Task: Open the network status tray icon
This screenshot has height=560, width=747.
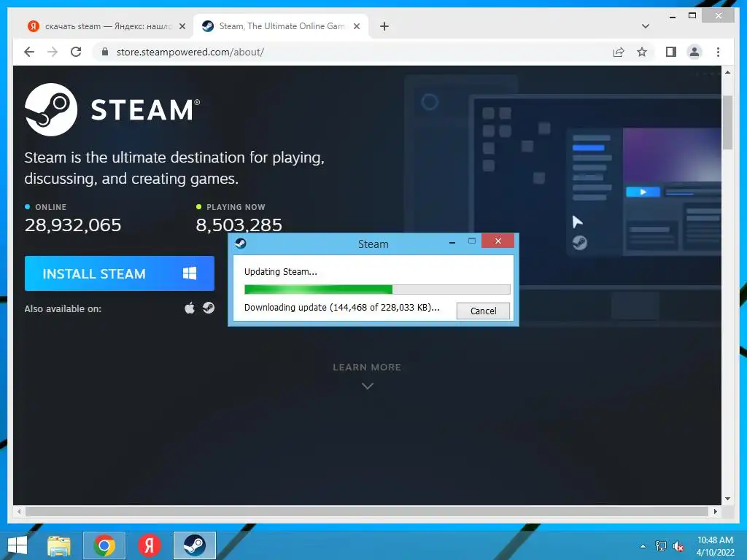Action: point(661,546)
